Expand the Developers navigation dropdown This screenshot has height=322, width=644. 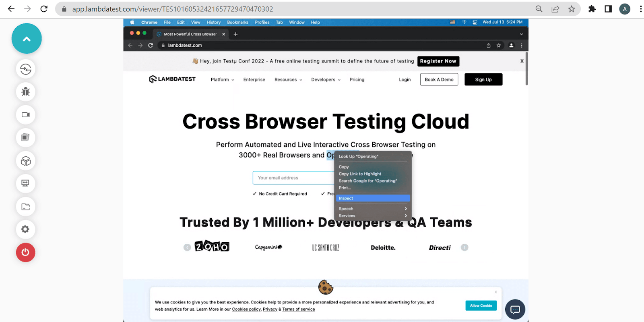pyautogui.click(x=326, y=80)
